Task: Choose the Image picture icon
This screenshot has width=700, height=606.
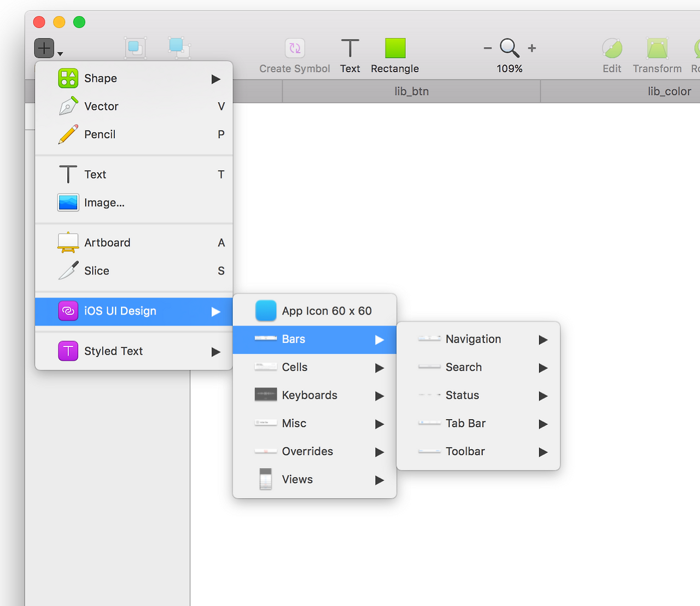Action: tap(68, 203)
